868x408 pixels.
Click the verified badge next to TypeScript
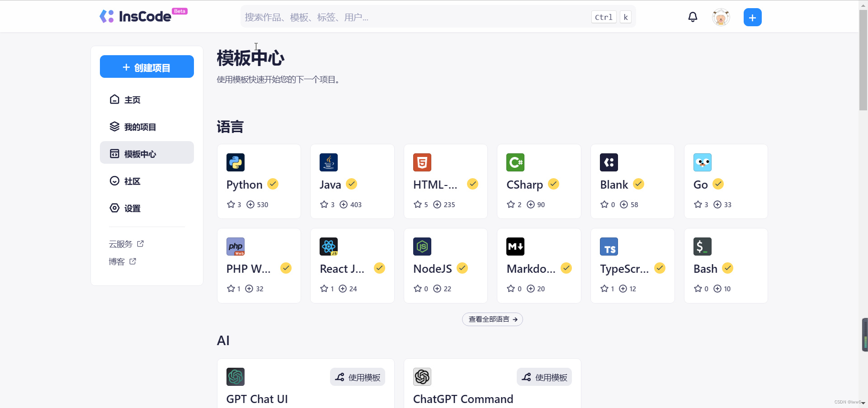point(660,268)
